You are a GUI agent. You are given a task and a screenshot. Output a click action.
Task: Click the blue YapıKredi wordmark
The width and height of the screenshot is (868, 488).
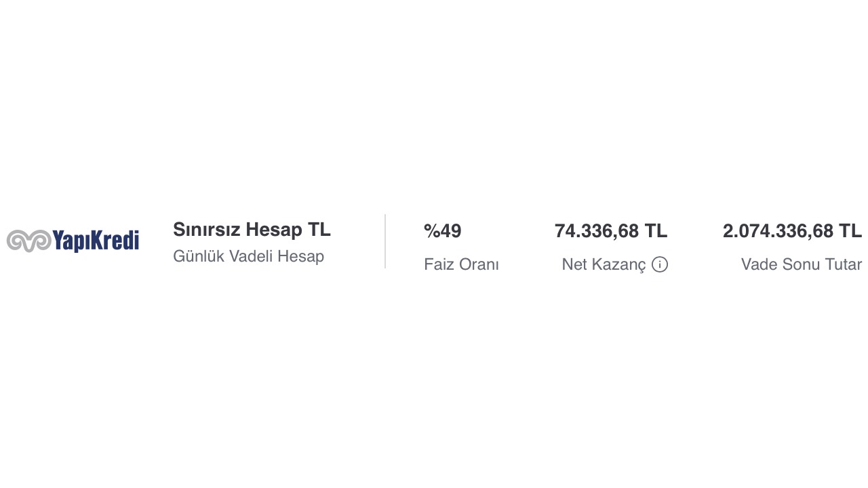tap(96, 241)
